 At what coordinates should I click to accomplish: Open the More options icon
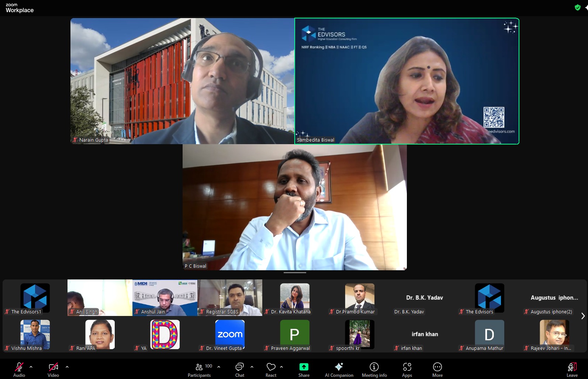[437, 367]
